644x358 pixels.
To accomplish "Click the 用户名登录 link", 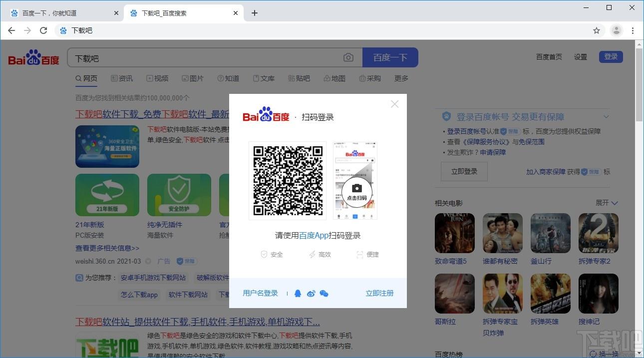I will click(x=260, y=293).
